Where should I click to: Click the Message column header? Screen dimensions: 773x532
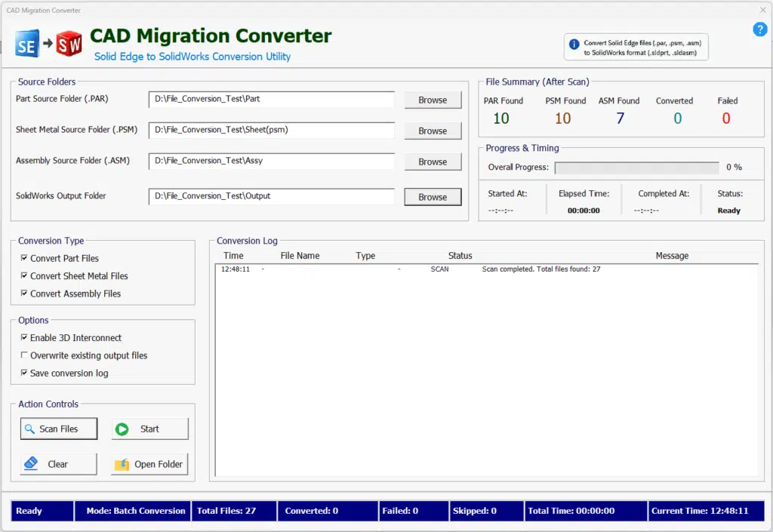coord(672,256)
